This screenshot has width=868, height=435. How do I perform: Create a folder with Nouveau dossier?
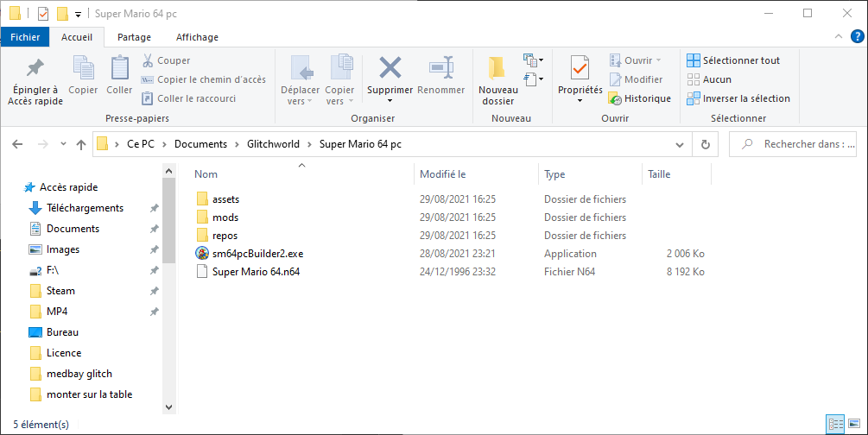click(497, 80)
